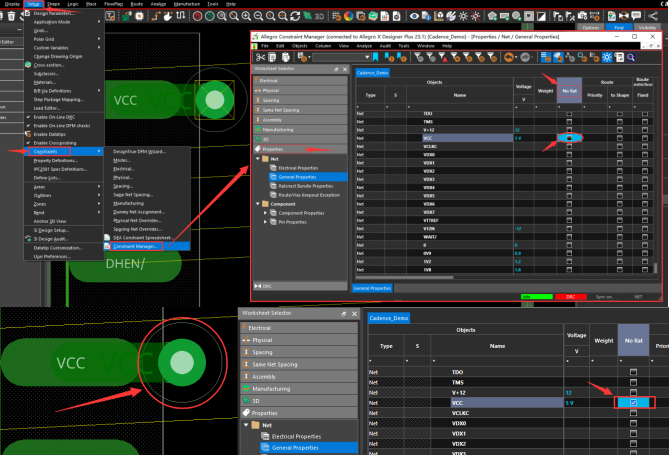Click the scissors cut icon in Constraint Manager
The width and height of the screenshot is (669, 455).
point(260,57)
